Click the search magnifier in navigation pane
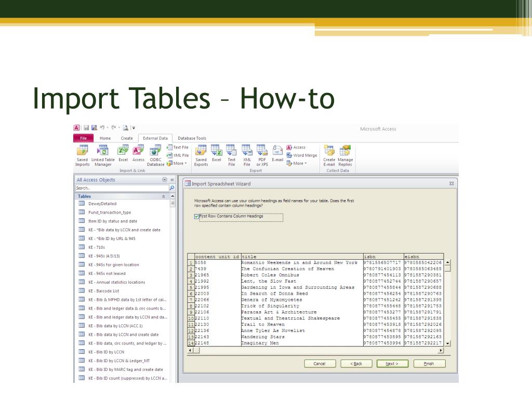Viewport: 532px width, 399px height. [x=172, y=188]
